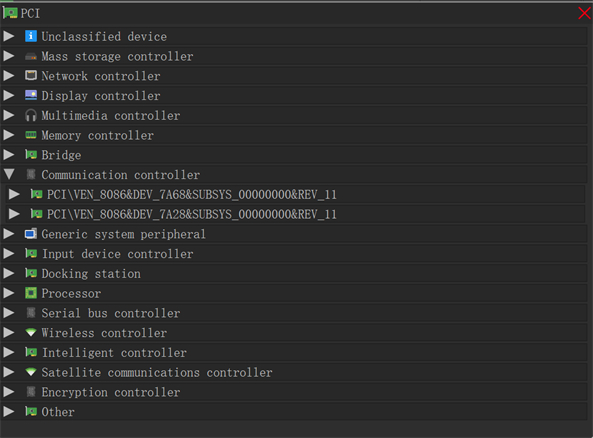Click the drive icon beside Mass storage controller
593x438 pixels.
(x=31, y=57)
